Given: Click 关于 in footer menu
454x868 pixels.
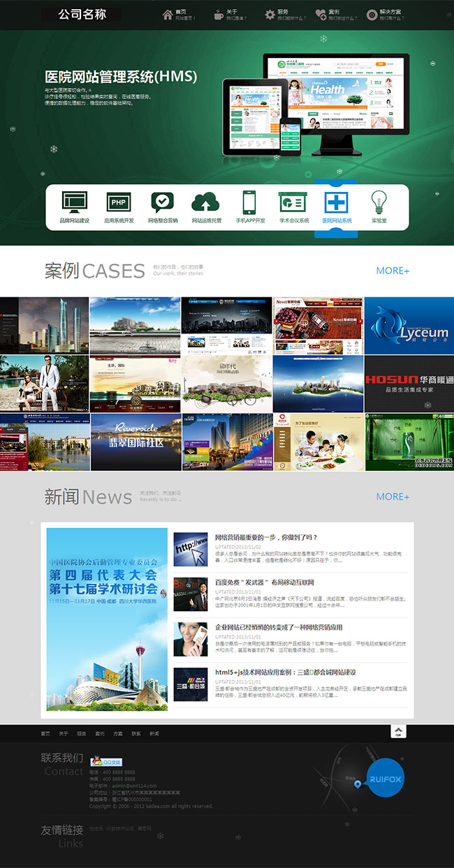Looking at the screenshot, I should click(x=64, y=733).
